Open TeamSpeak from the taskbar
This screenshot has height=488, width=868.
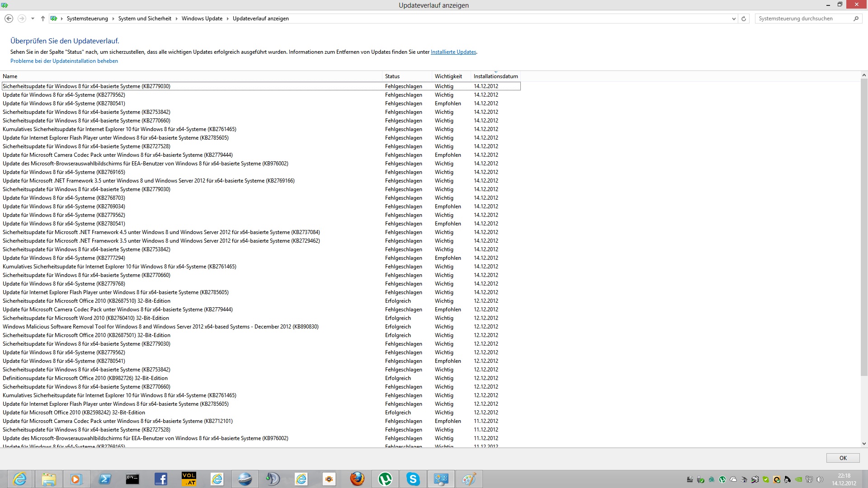pyautogui.click(x=273, y=479)
